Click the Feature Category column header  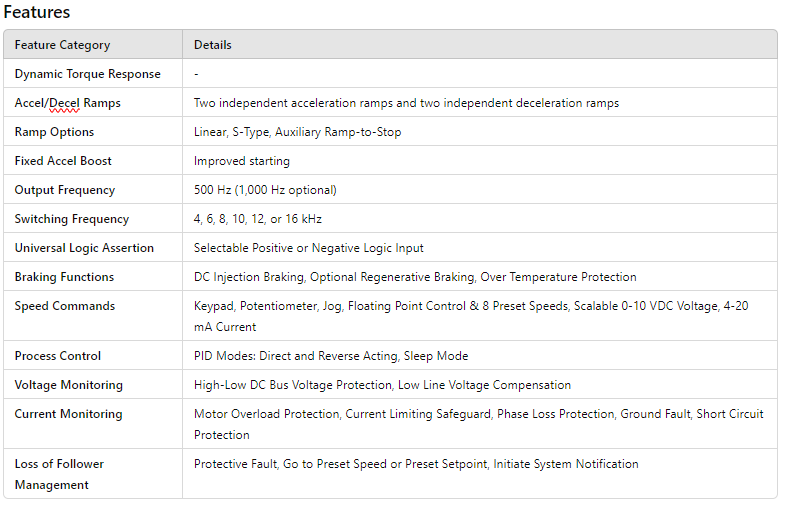coord(62,45)
